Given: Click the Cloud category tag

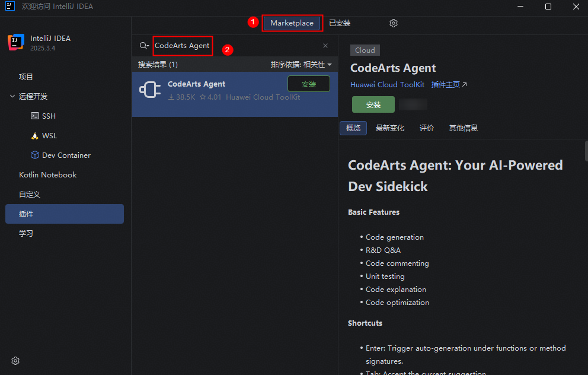Looking at the screenshot, I should coord(365,50).
